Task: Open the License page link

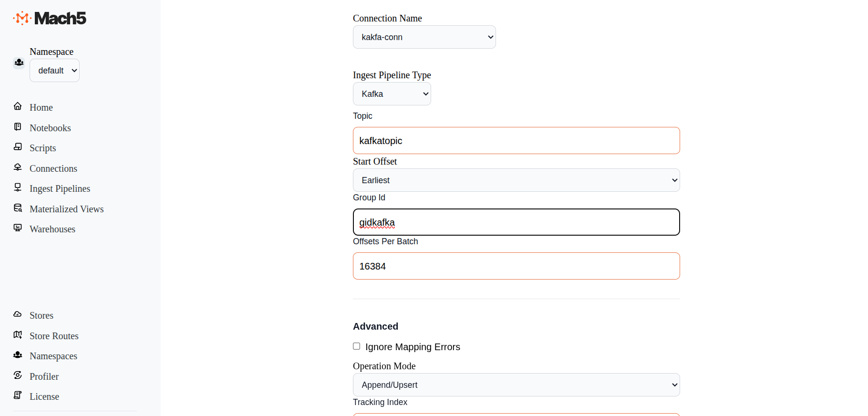Action: pyautogui.click(x=44, y=396)
